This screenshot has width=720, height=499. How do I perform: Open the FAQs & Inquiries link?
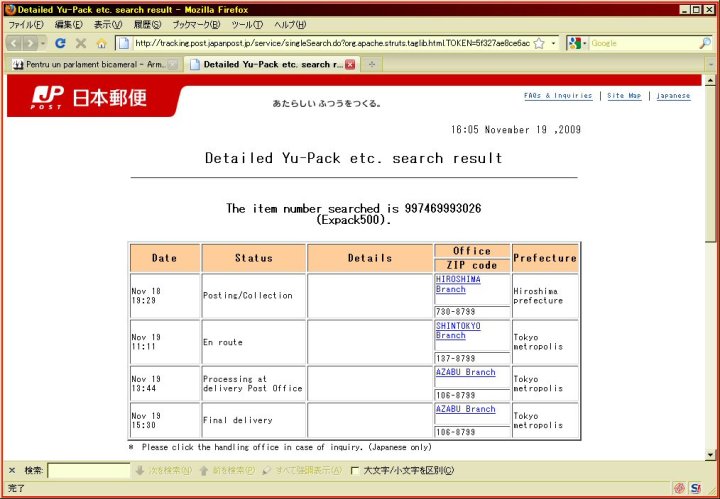pos(558,96)
